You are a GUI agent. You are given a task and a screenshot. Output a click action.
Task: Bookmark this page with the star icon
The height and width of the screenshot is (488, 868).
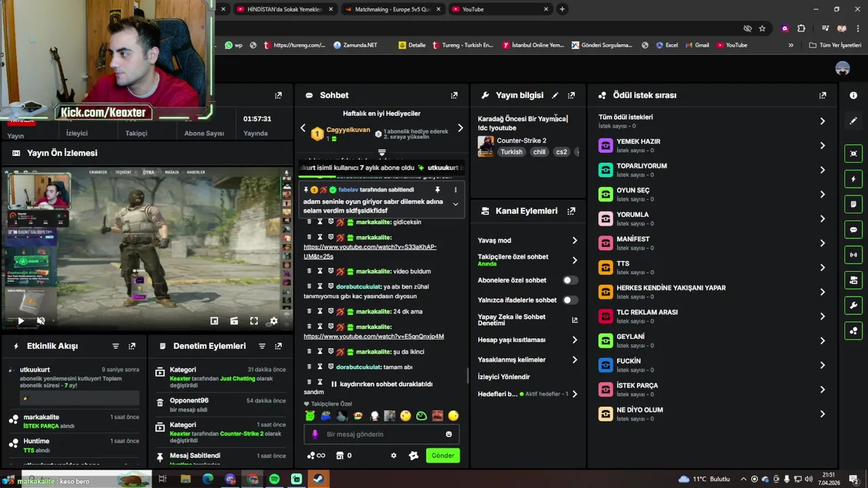(x=762, y=28)
